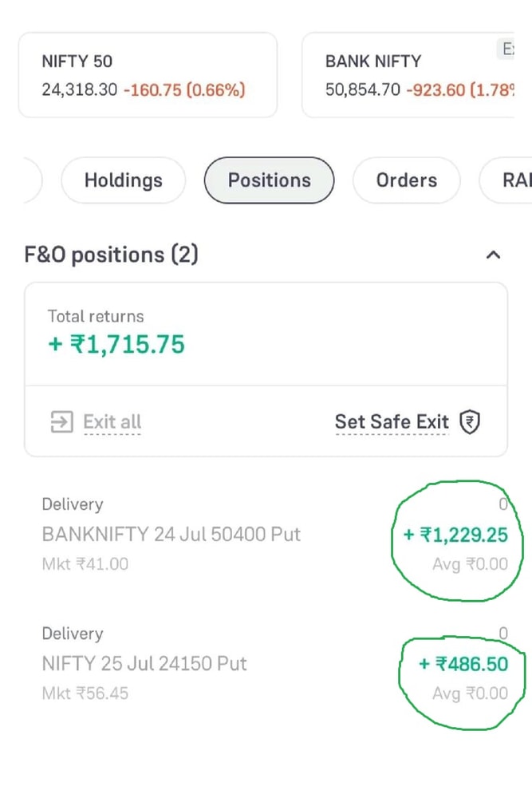The image size is (532, 798).
Task: Open the NIFTY 50 index card
Action: click(x=148, y=75)
